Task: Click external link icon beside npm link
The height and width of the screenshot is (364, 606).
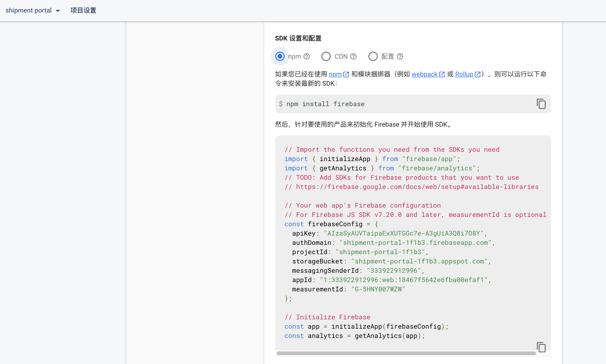Action: point(346,74)
